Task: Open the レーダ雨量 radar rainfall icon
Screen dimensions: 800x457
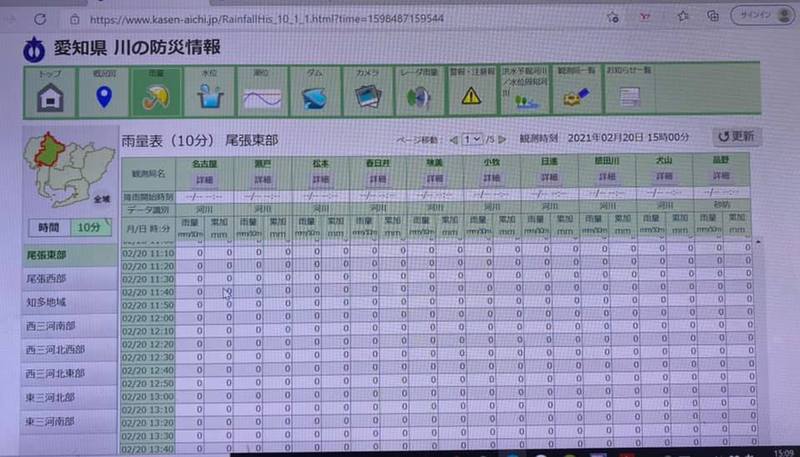Action: pos(419,97)
